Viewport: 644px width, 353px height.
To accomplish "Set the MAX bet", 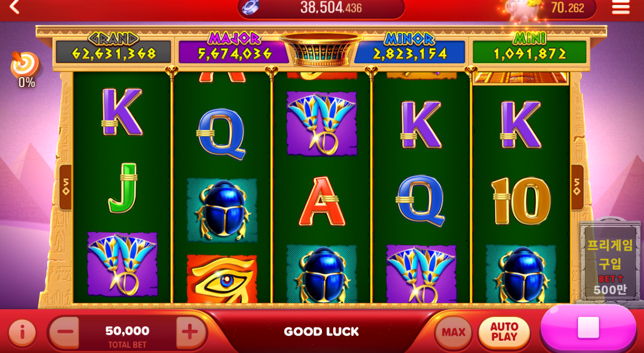I will point(454,332).
